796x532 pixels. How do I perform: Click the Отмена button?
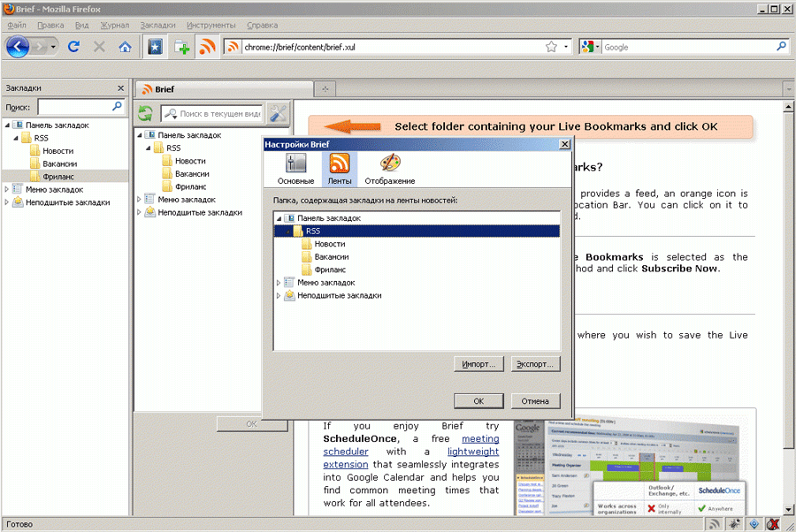coord(535,401)
